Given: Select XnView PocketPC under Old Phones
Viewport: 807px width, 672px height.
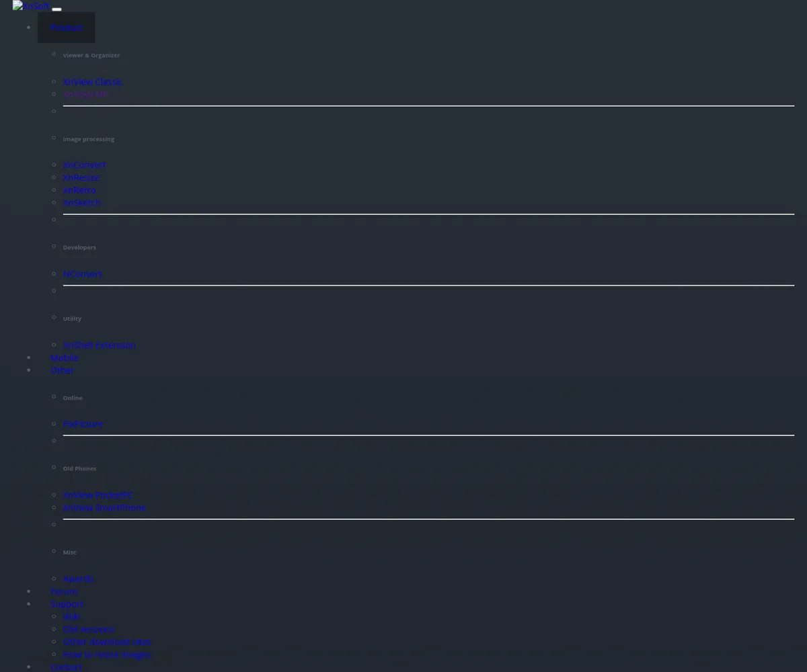Looking at the screenshot, I should pos(97,494).
